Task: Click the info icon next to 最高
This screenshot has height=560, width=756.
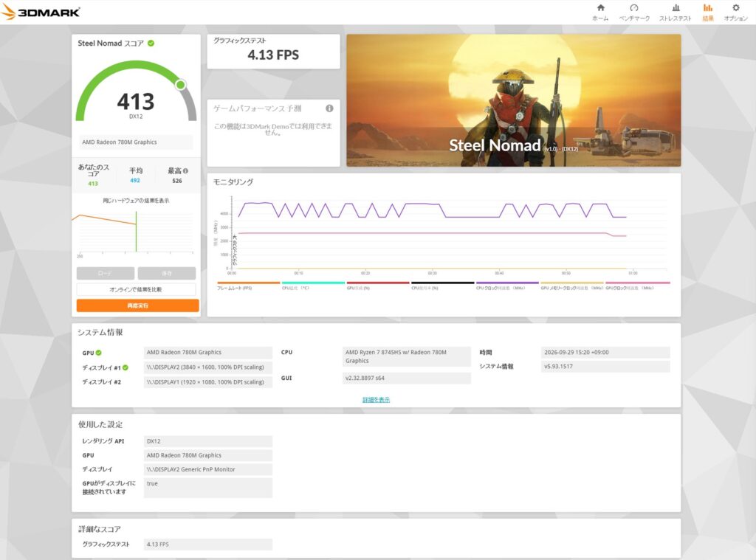Action: [185, 170]
